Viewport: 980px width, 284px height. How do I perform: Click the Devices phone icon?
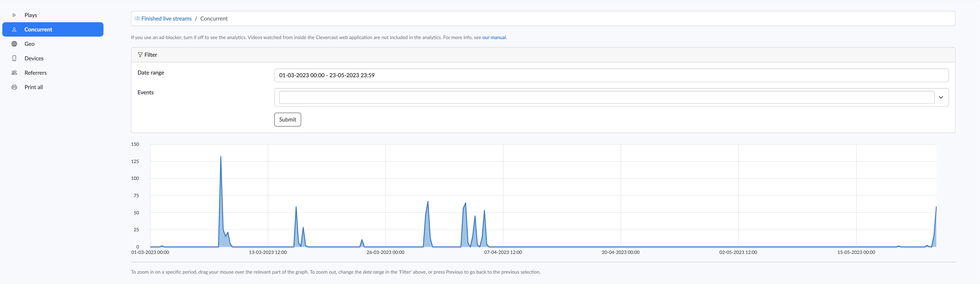click(x=14, y=59)
